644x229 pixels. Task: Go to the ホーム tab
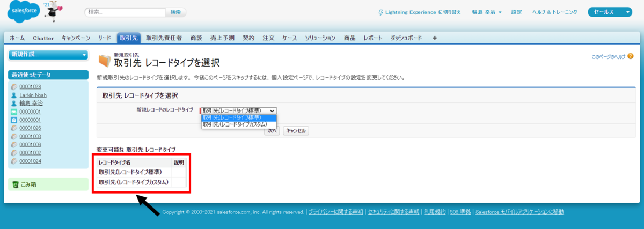pyautogui.click(x=17, y=38)
